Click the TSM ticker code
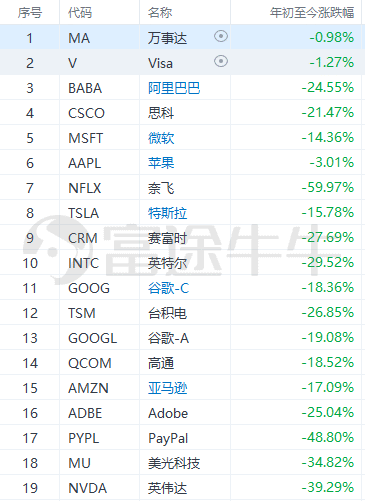This screenshot has height=501, width=365. pyautogui.click(x=82, y=313)
